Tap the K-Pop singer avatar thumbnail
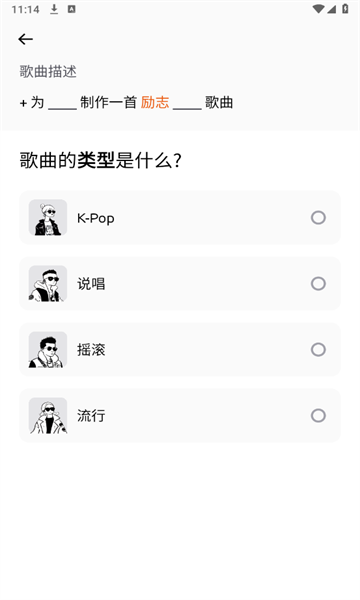The width and height of the screenshot is (360, 600). coord(48,217)
